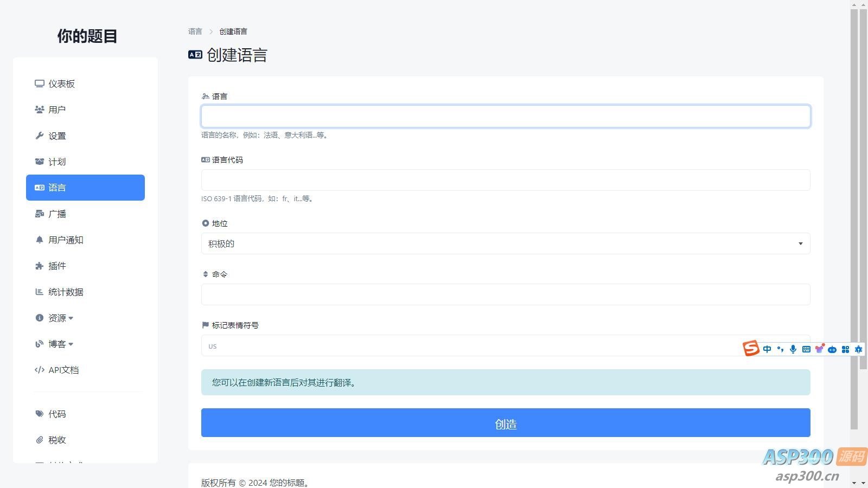
Task: Focus the 语言代码 input field
Action: pyautogui.click(x=506, y=180)
